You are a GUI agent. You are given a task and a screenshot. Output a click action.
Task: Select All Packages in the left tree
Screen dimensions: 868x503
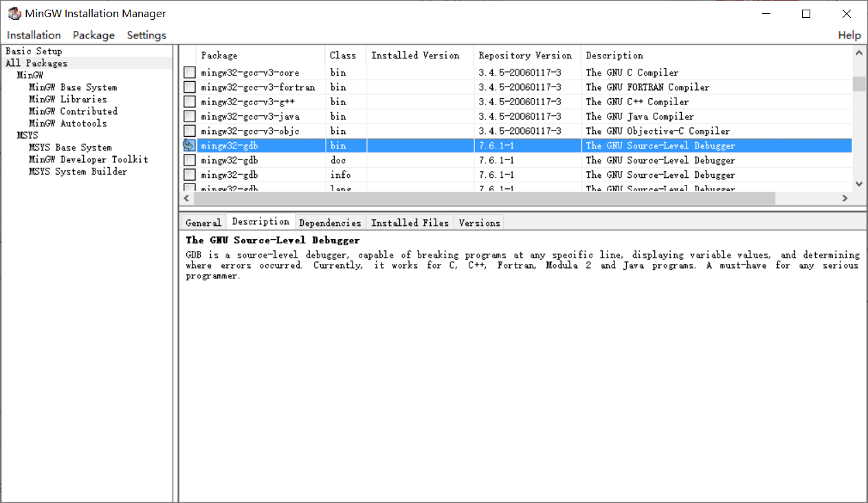click(36, 63)
